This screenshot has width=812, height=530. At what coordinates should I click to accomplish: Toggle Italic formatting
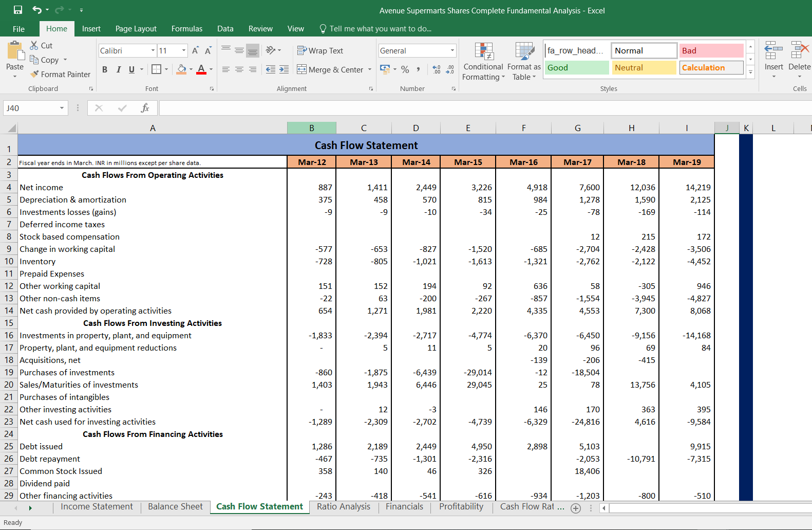tap(119, 69)
